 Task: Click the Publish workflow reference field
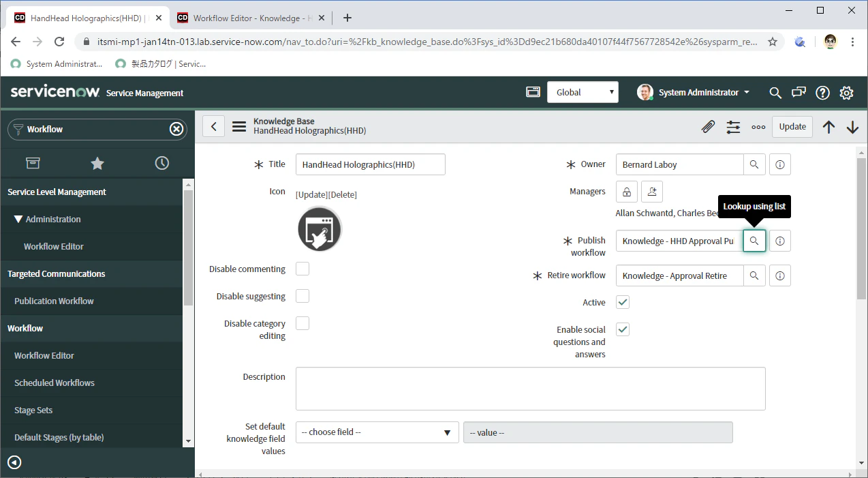(679, 241)
